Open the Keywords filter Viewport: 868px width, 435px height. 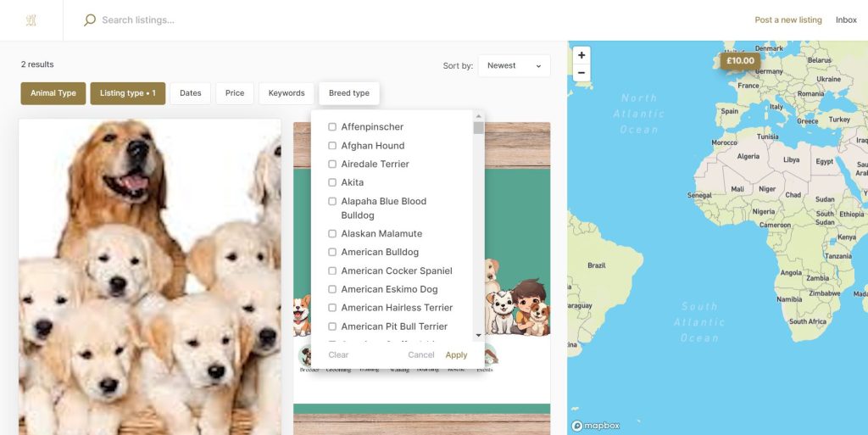click(287, 93)
